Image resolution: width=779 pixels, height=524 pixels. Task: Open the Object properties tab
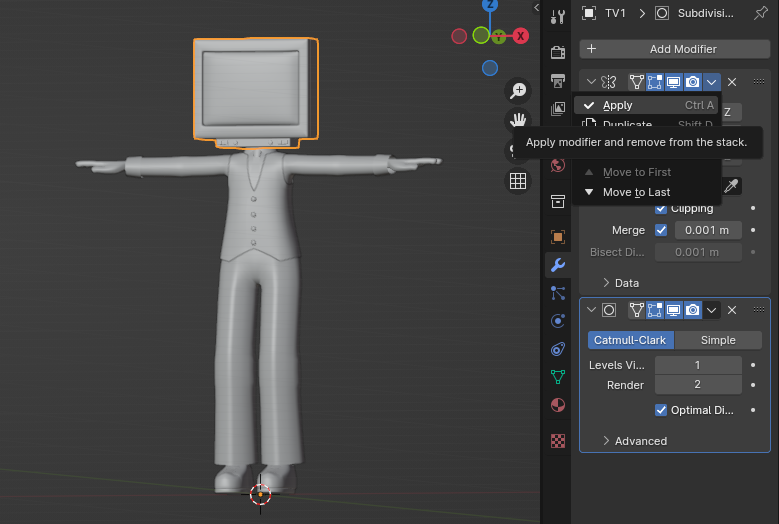point(557,237)
